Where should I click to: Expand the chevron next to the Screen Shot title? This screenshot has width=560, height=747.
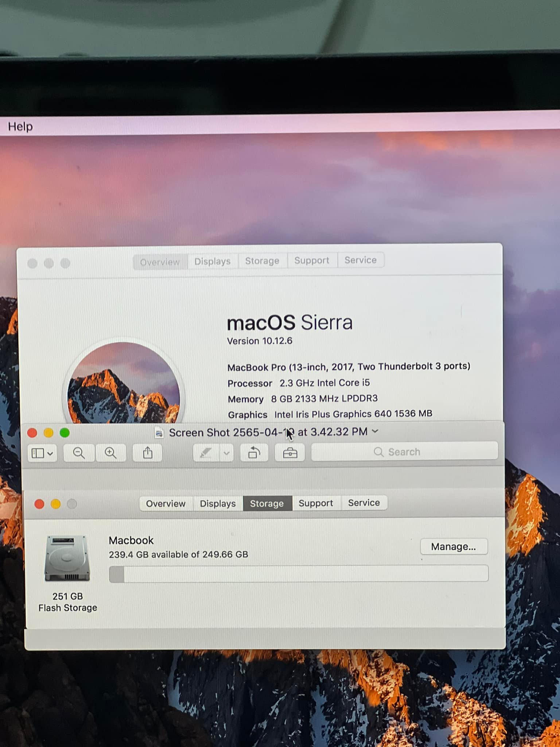pyautogui.click(x=375, y=431)
